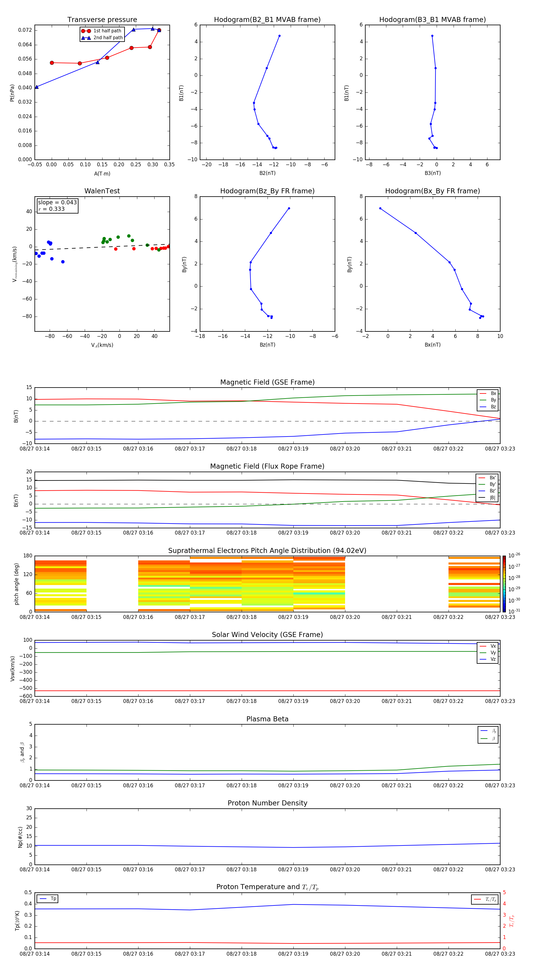The width and height of the screenshot is (535, 980).
Task: Select the "Hodogram(B3_B1 MVAB frame)" title
Action: click(x=432, y=20)
